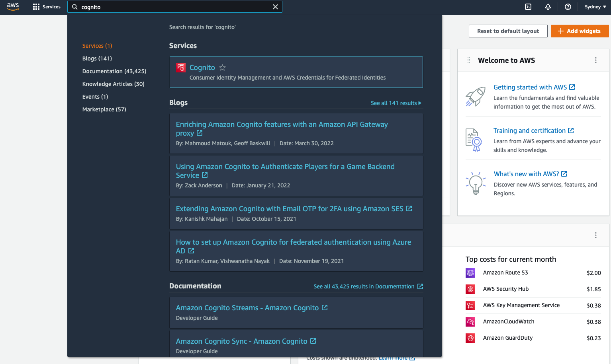Filter results by Services (1)
The width and height of the screenshot is (611, 364).
tap(97, 46)
